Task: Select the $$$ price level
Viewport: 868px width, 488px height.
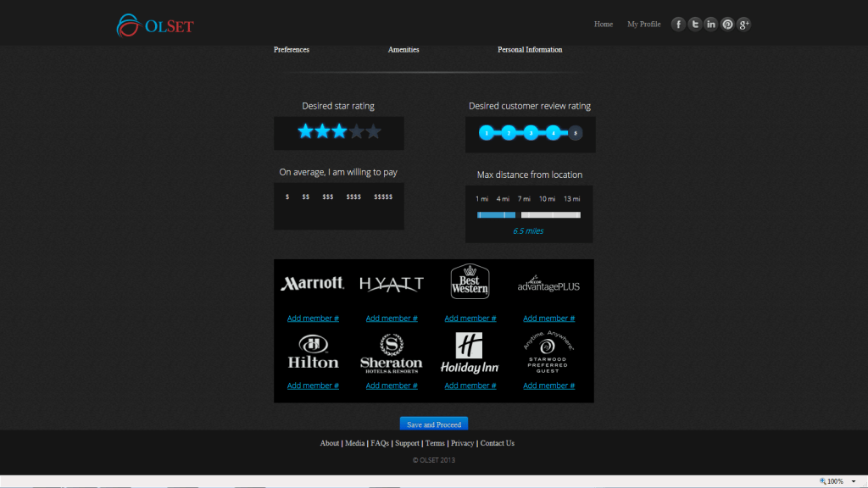Action: click(x=328, y=197)
